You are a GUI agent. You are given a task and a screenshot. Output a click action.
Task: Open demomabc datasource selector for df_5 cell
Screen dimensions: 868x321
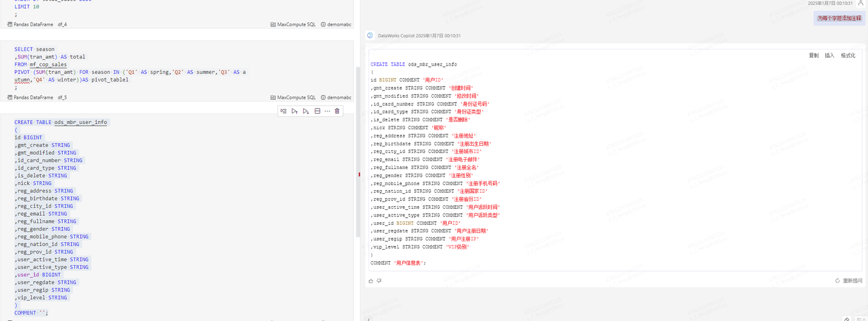click(x=336, y=98)
